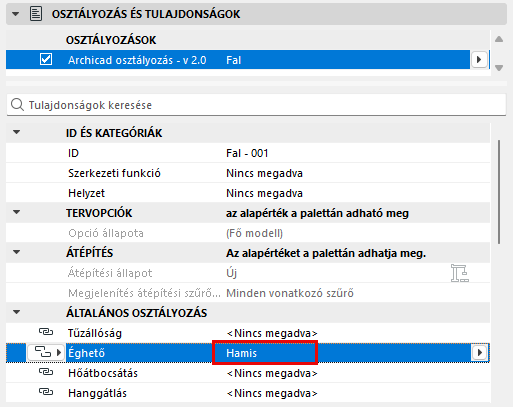Click the link icon next to Hanggátlás
This screenshot has width=513, height=407.
point(46,392)
